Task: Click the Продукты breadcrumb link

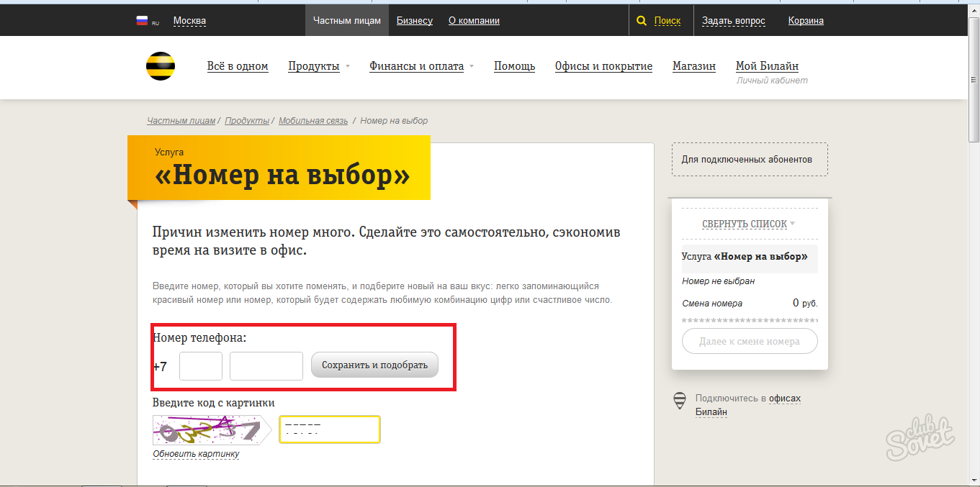Action: pyautogui.click(x=247, y=121)
